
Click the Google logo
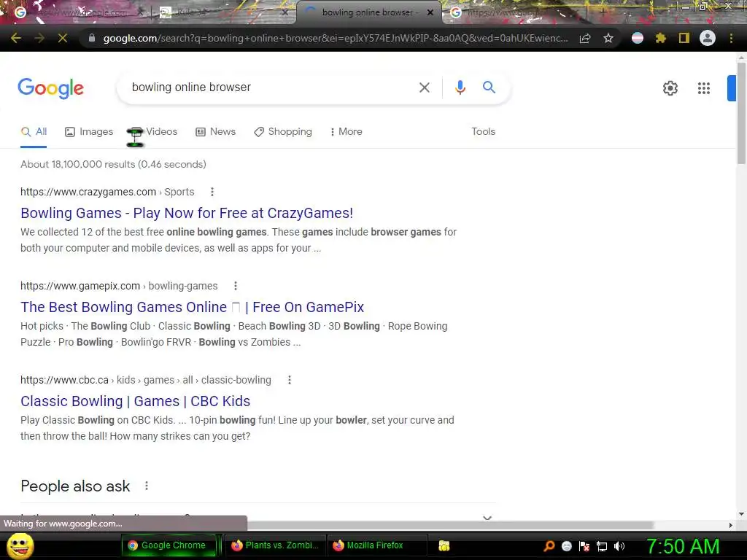coord(51,88)
